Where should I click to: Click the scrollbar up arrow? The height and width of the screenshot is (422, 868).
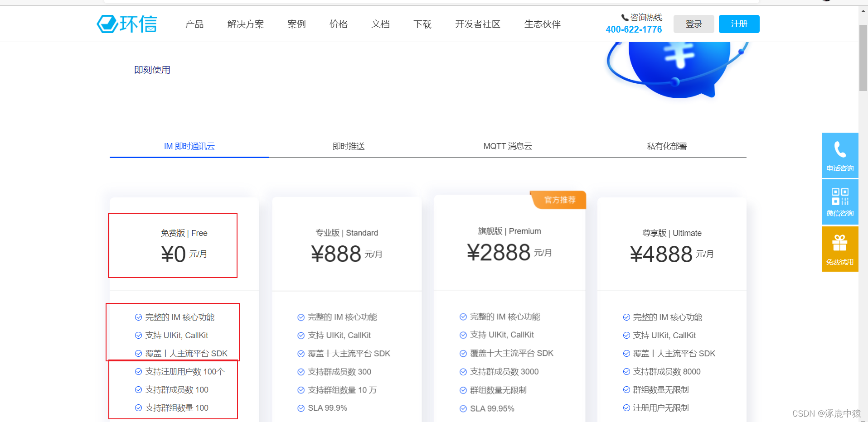pyautogui.click(x=863, y=10)
